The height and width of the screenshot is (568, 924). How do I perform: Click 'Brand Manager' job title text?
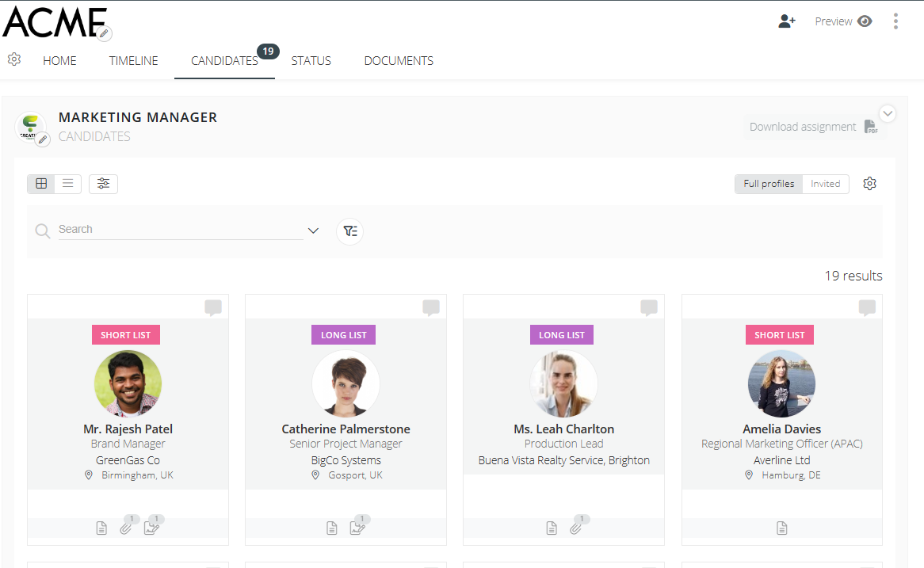(128, 444)
